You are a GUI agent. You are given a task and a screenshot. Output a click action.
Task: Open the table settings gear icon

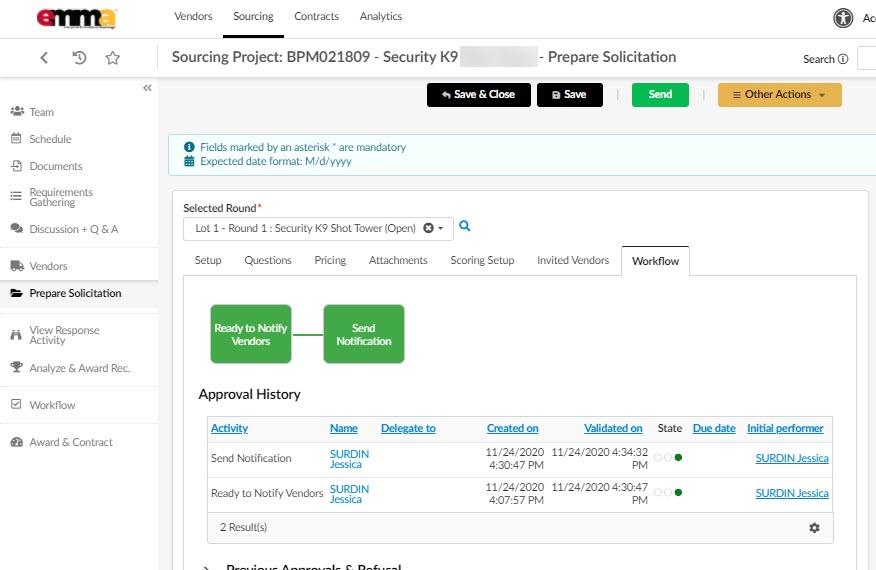(814, 528)
